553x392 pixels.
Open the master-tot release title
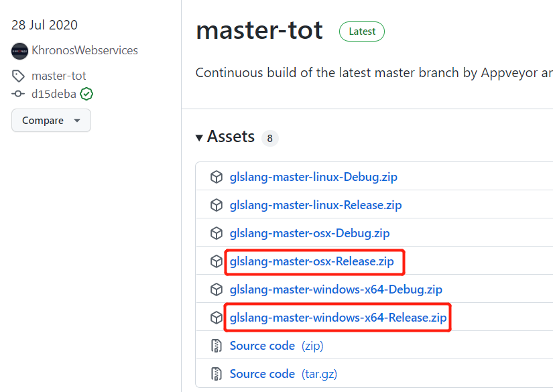point(259,30)
